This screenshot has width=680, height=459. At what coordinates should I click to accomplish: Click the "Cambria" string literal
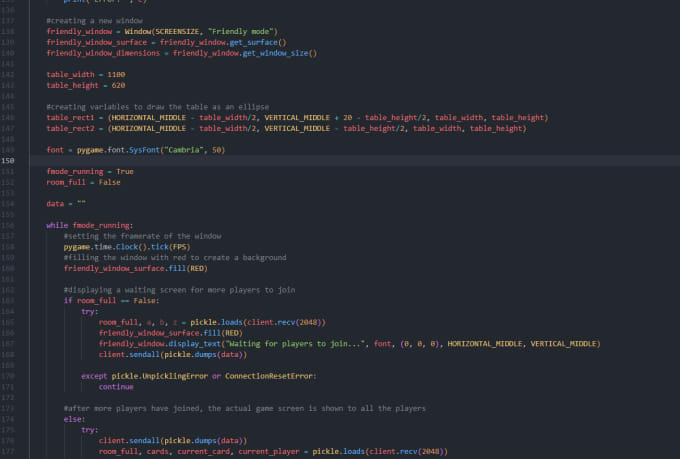[183, 150]
